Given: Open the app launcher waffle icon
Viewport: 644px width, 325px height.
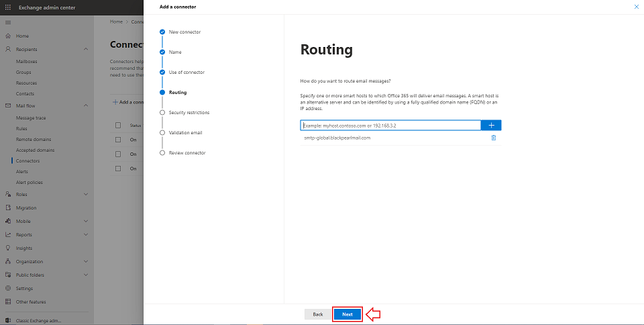Looking at the screenshot, I should click(x=7, y=7).
